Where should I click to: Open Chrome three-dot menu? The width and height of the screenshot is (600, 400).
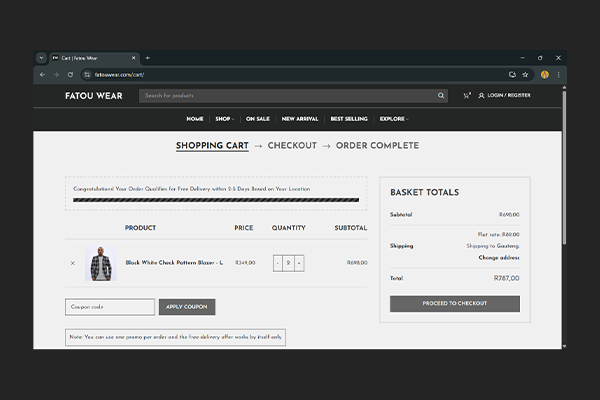click(x=559, y=75)
